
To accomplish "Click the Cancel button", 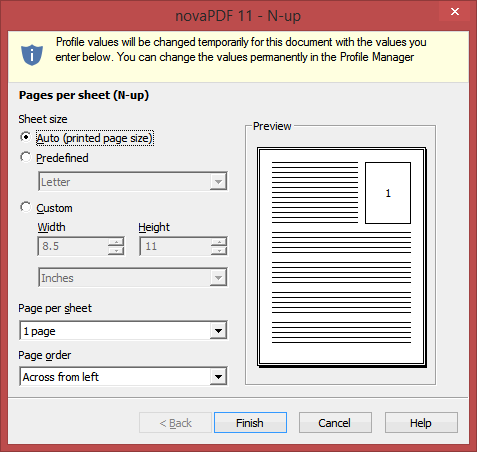I will [x=335, y=423].
